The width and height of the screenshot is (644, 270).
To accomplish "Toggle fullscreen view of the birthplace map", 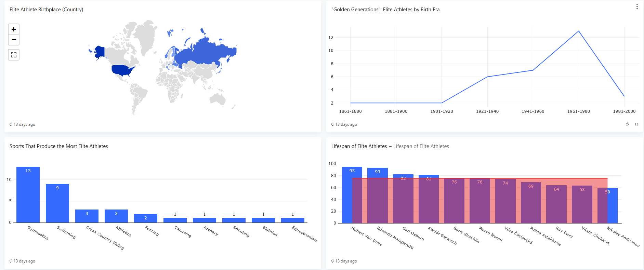I will point(14,55).
